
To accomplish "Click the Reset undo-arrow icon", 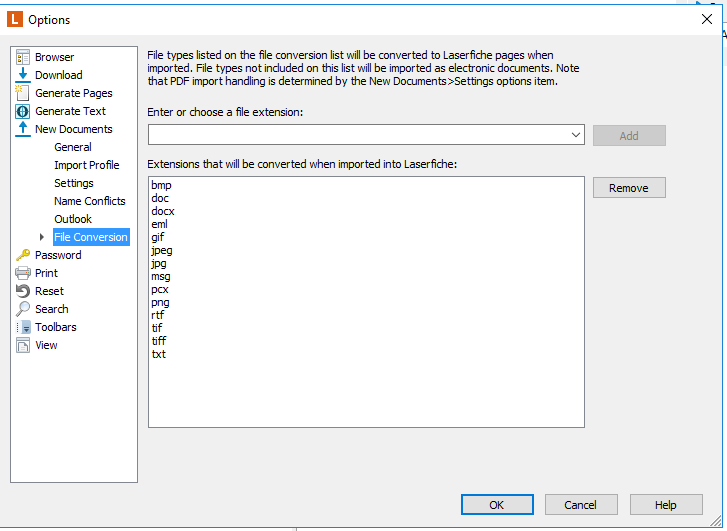I will pyautogui.click(x=23, y=291).
